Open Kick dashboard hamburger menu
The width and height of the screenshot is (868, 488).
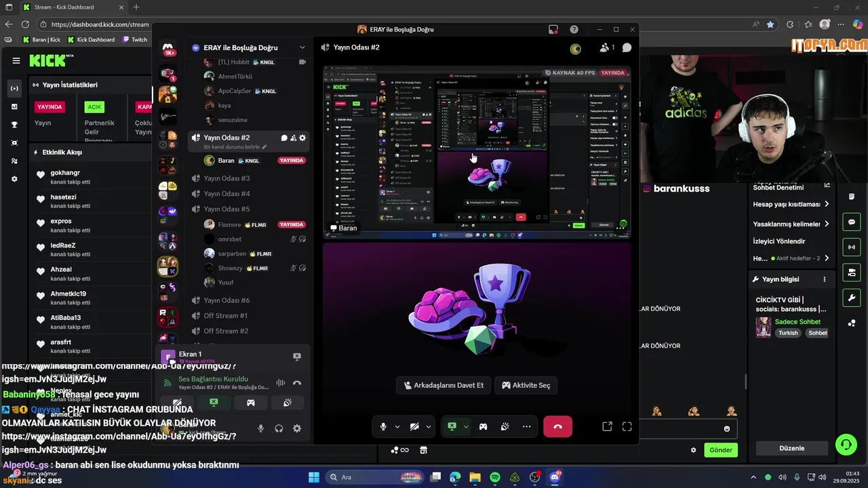(16, 60)
